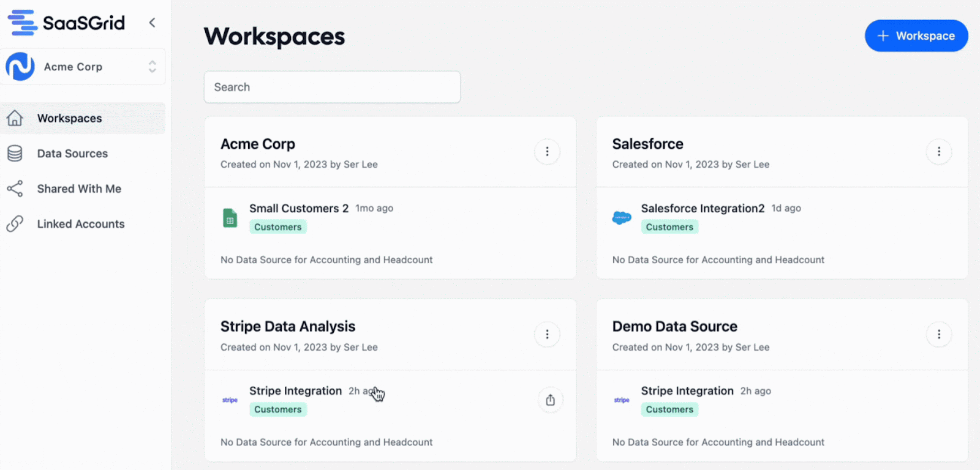Open Linked Accounts page
This screenshot has height=470, width=980.
coord(80,224)
